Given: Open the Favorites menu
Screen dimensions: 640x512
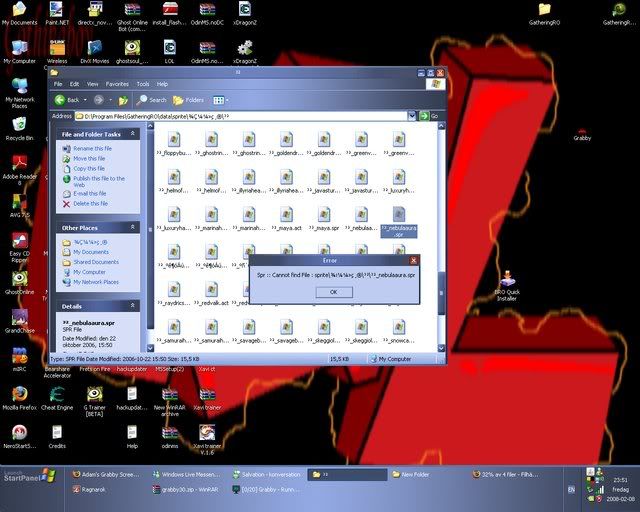Looking at the screenshot, I should tap(117, 84).
